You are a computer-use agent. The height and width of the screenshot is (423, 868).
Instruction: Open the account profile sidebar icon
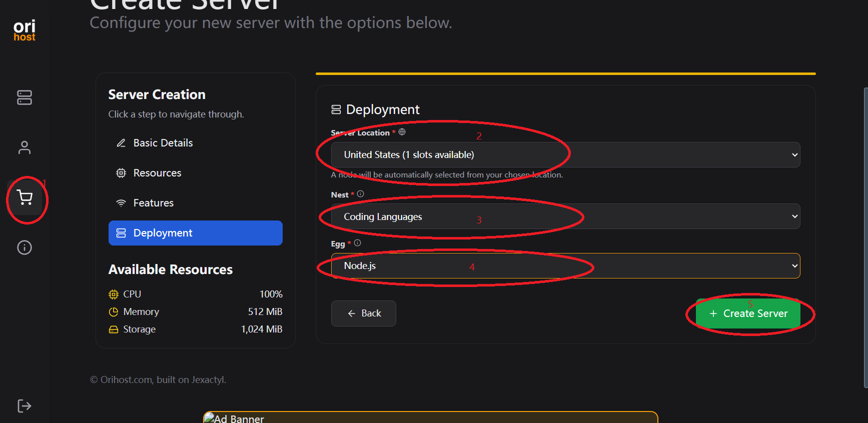[25, 147]
